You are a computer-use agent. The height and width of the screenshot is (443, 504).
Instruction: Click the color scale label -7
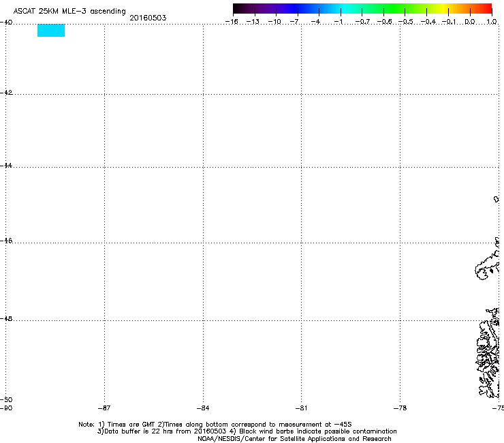(294, 22)
